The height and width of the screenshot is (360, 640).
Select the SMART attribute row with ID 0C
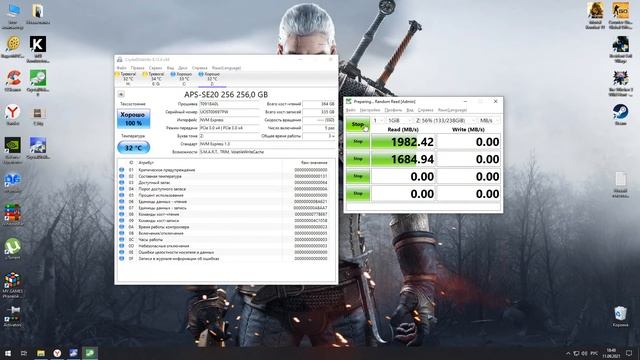pyautogui.click(x=227, y=240)
